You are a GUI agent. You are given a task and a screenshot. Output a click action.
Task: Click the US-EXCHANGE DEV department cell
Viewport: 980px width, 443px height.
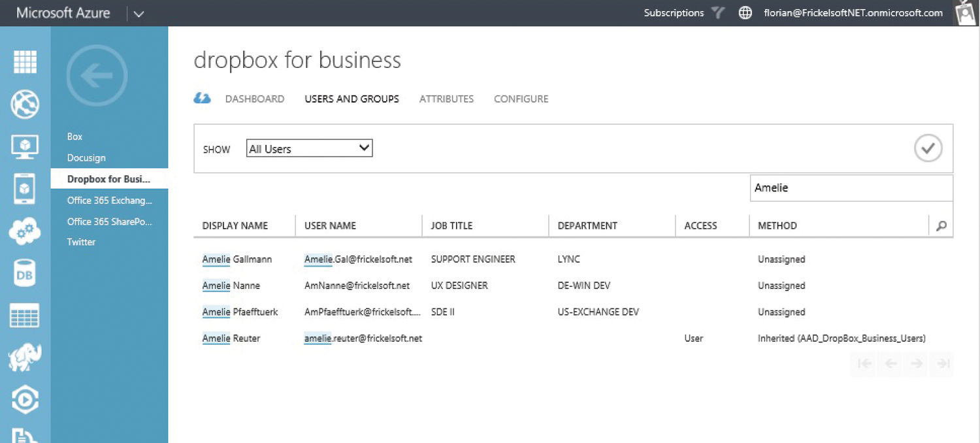pos(598,312)
